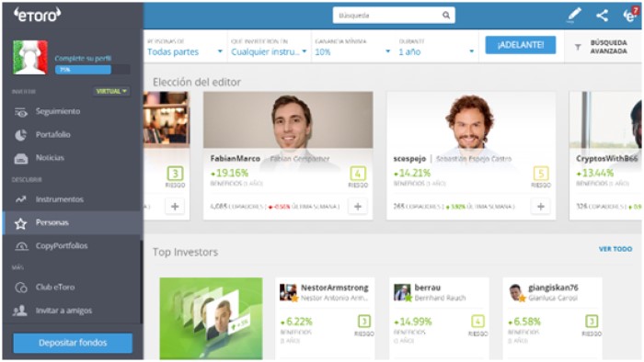Click VER TODO link for Top Investors
Viewport: 644px width, 362px height.
615,249
